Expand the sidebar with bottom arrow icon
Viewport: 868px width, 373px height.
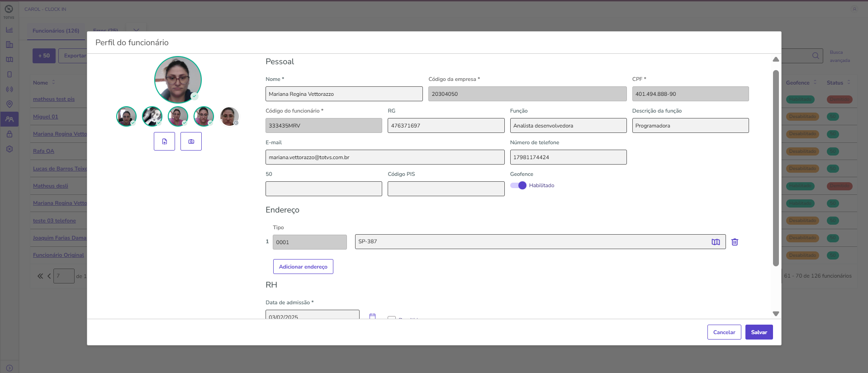pos(9,368)
